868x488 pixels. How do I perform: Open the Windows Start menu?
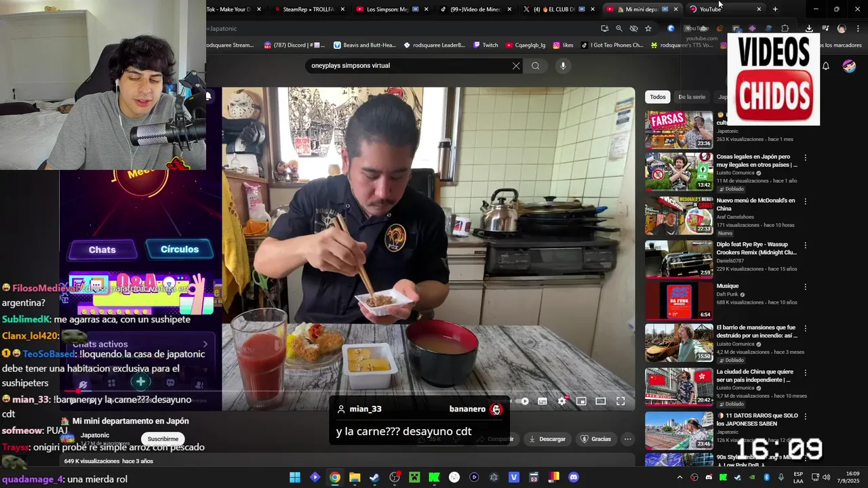(x=295, y=477)
